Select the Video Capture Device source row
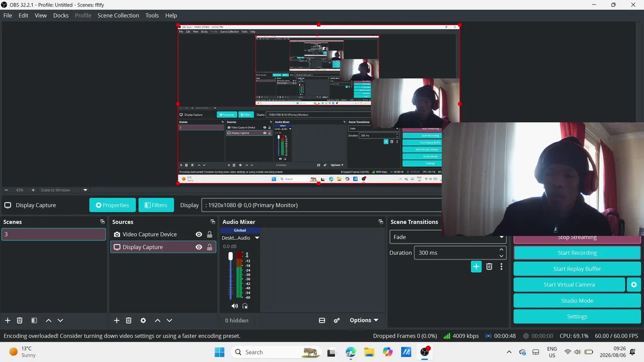The image size is (644, 362). 163,234
